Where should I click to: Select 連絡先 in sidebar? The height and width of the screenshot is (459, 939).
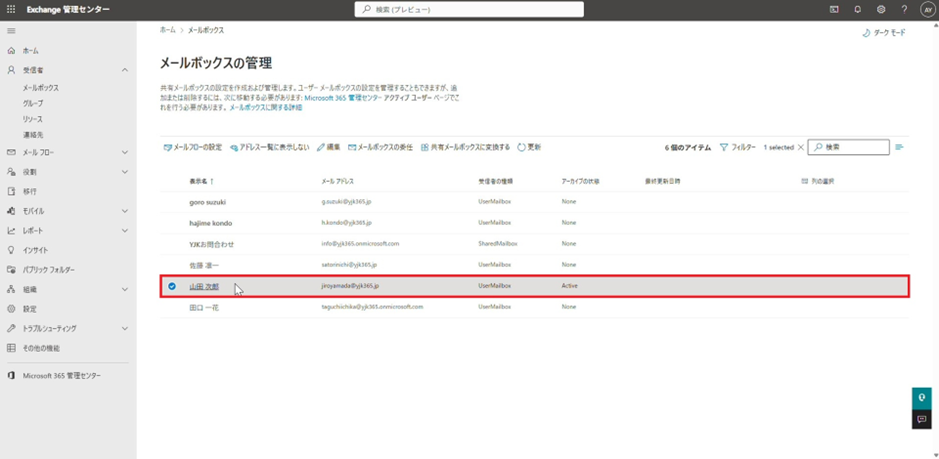pos(33,135)
